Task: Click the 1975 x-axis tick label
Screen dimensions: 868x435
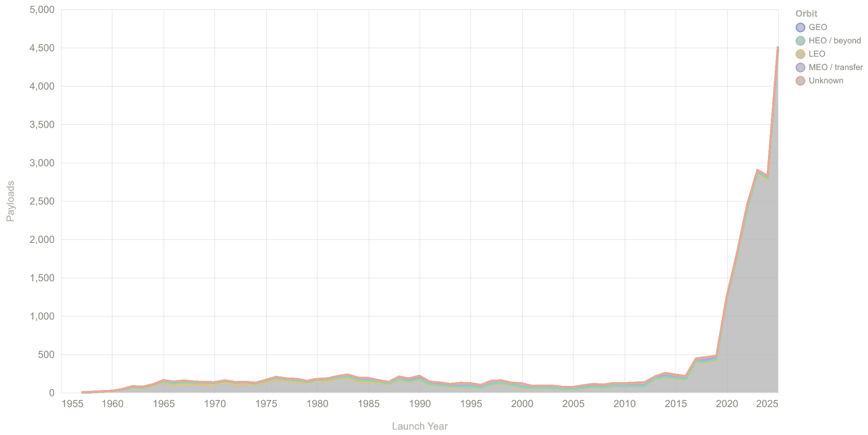Action: [x=266, y=404]
